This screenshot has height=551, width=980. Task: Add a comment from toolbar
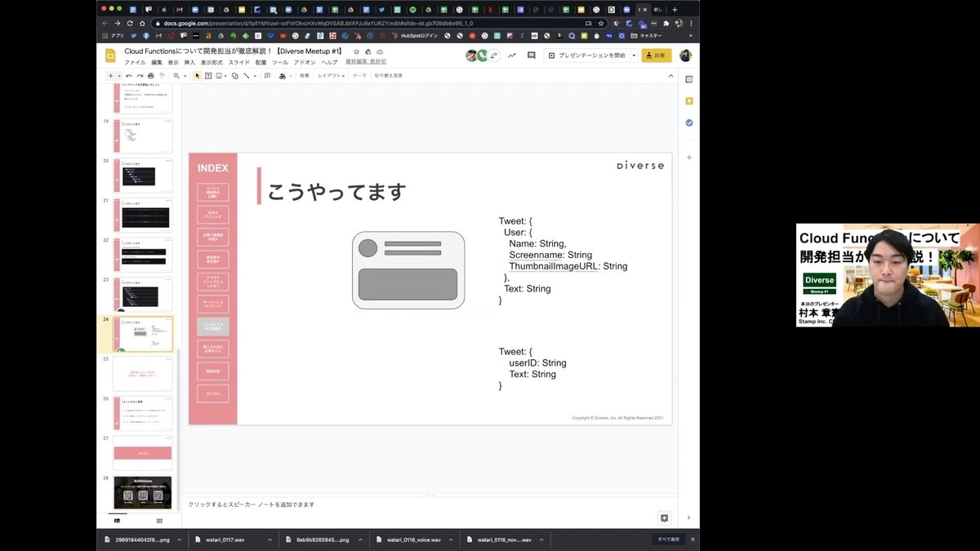tap(267, 75)
